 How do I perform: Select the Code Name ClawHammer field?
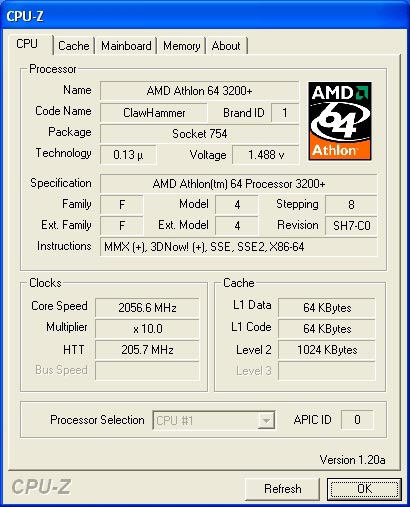click(154, 113)
